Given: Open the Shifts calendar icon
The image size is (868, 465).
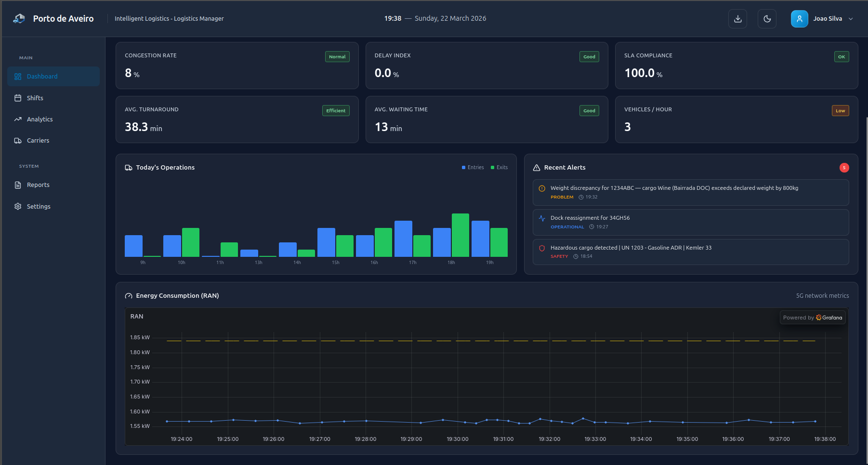Looking at the screenshot, I should [x=18, y=98].
